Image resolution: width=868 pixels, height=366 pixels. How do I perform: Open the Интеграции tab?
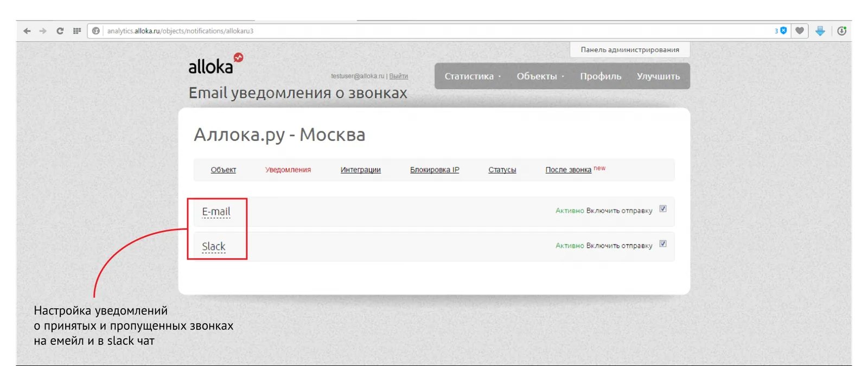point(361,170)
